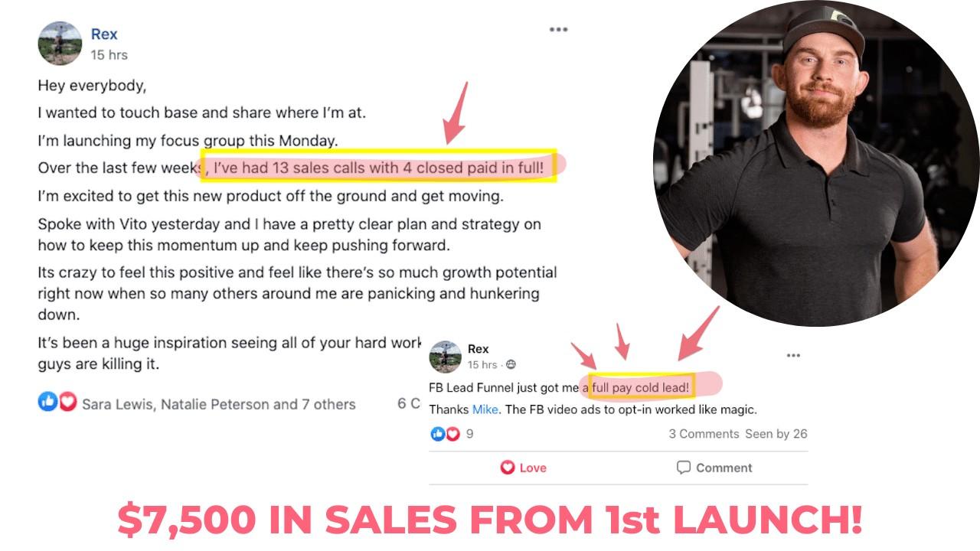
Task: Click the red heart reaction icon on the large post
Action: click(x=67, y=402)
